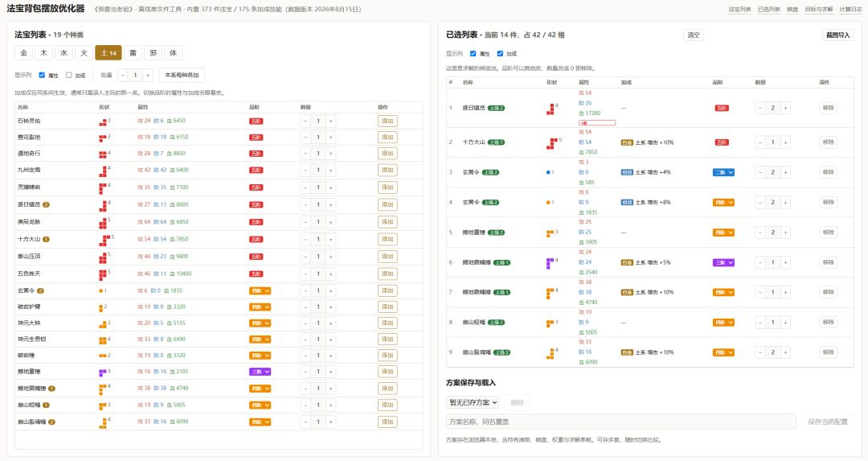The height and width of the screenshot is (461, 868).
Task: Click the minus icon for selected row 1 quantity
Action: click(760, 108)
